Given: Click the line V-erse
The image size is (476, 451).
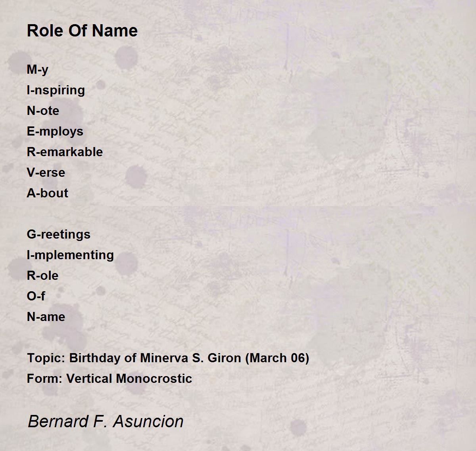Looking at the screenshot, I should tap(46, 172).
